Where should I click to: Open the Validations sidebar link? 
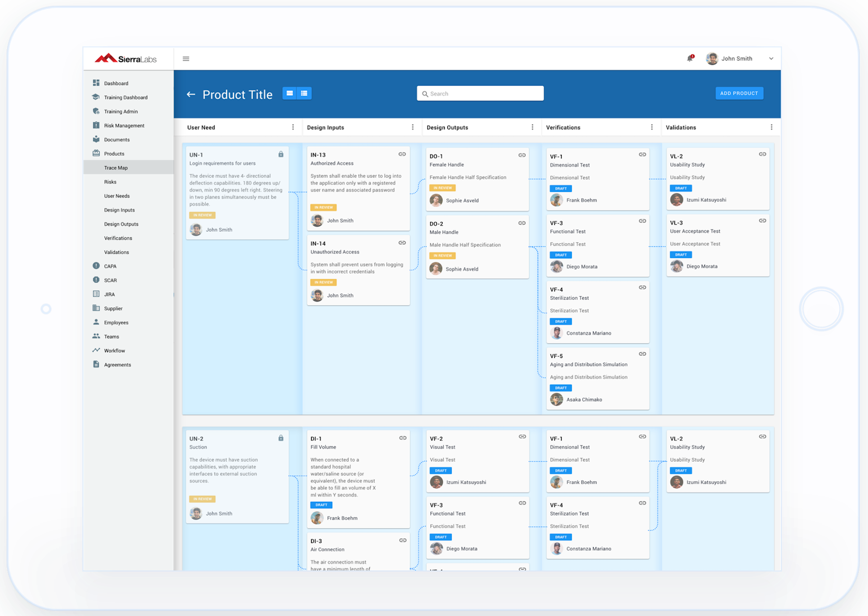click(116, 252)
